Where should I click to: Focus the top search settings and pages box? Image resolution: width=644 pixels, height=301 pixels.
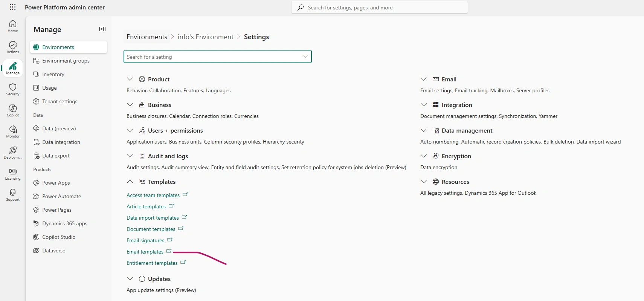[x=380, y=8]
